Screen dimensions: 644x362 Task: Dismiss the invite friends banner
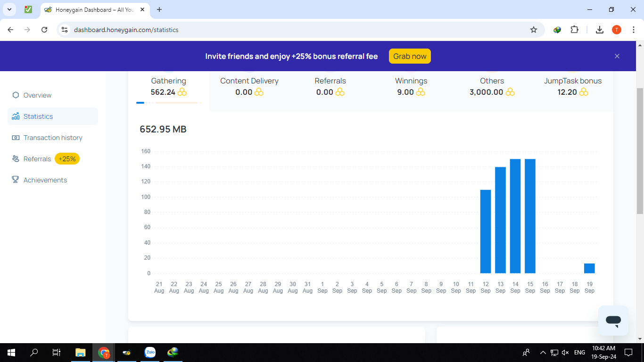pyautogui.click(x=617, y=56)
